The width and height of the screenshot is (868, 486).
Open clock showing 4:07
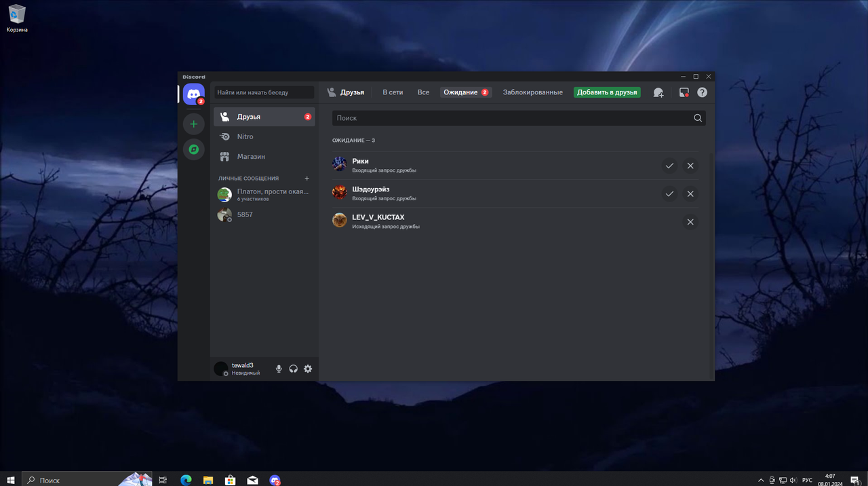pyautogui.click(x=830, y=480)
